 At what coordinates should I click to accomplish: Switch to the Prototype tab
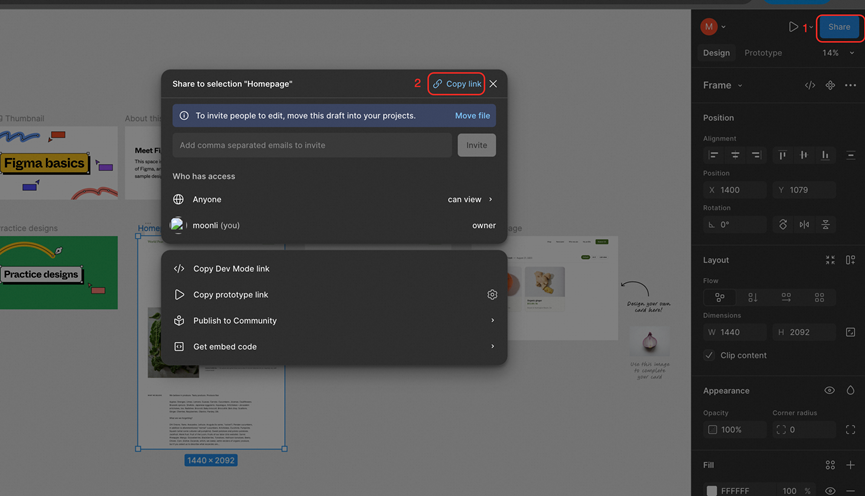(763, 53)
